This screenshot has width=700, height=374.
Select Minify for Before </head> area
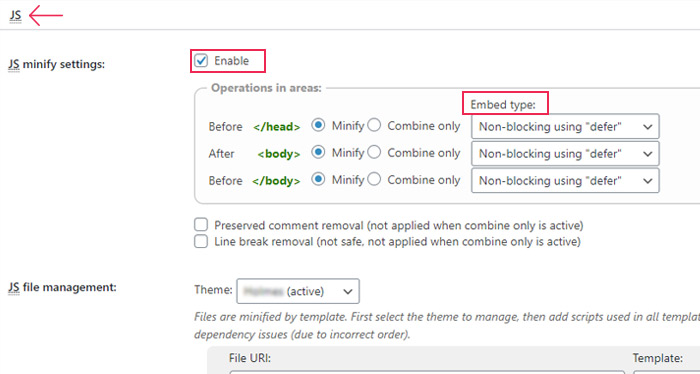click(x=318, y=125)
